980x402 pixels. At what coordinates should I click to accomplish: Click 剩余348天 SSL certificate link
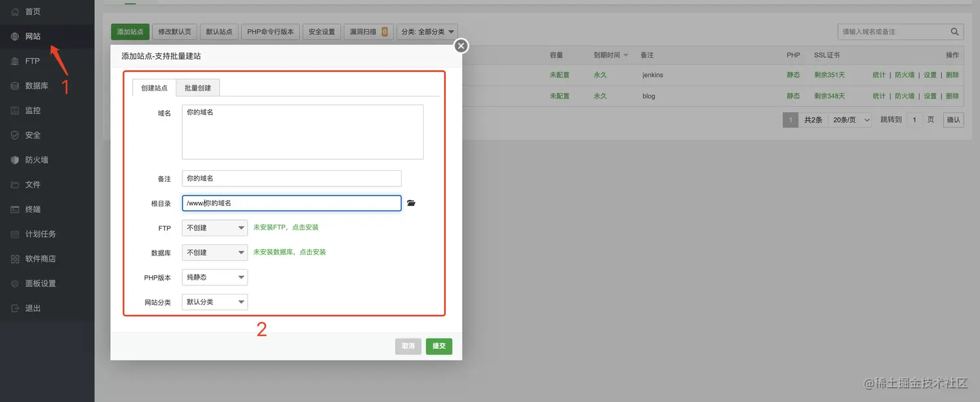(830, 96)
